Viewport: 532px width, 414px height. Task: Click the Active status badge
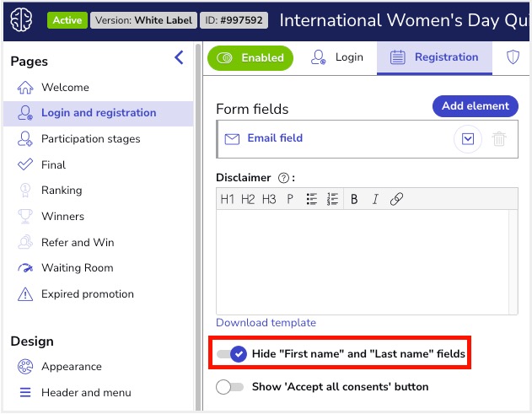(67, 20)
